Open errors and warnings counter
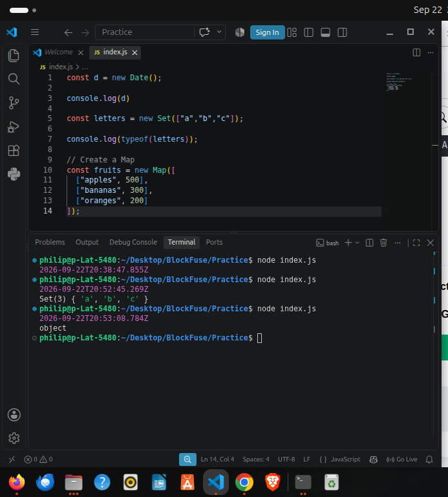Screen dimensions: 448x497 pyautogui.click(x=38, y=459)
